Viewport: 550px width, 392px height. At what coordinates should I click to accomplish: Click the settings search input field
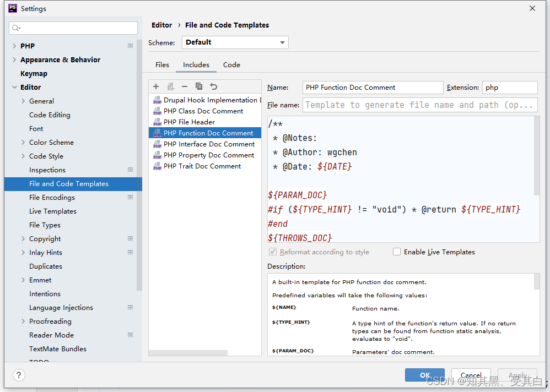click(73, 28)
